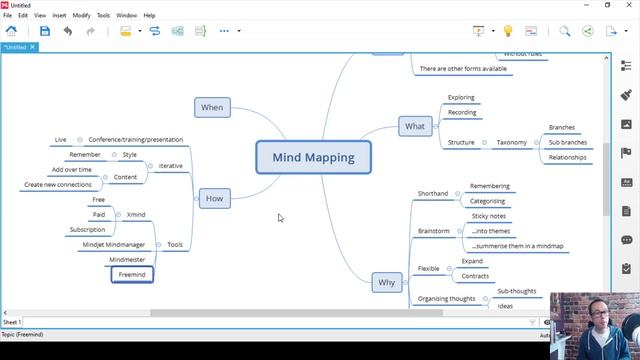This screenshot has width=640, height=360.
Task: Insert a new topic from toolbar
Action: (x=126, y=31)
